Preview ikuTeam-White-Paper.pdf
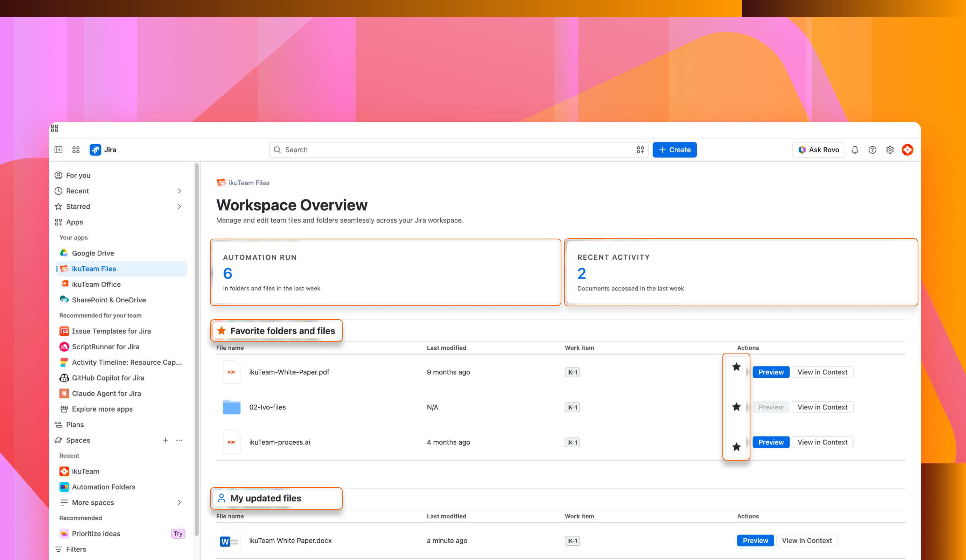This screenshot has width=966, height=560. point(770,372)
